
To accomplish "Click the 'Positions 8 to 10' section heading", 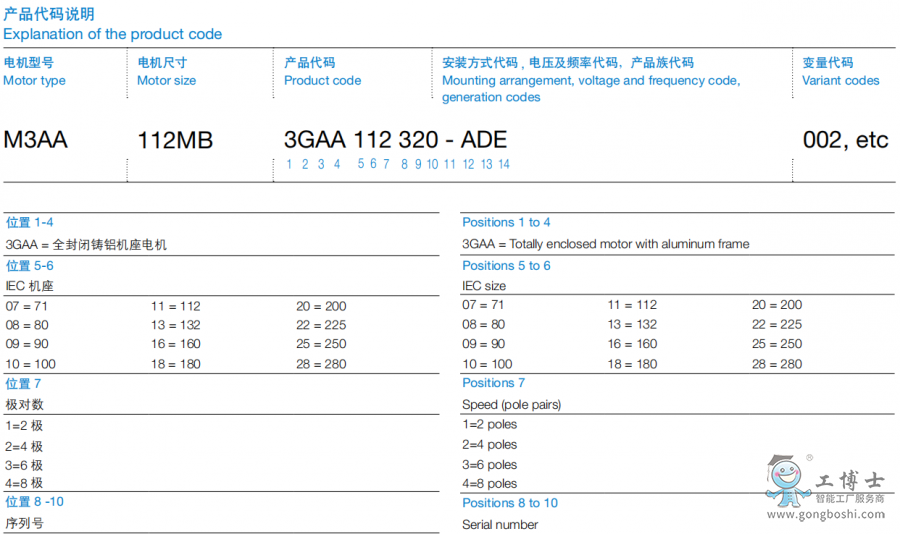I will (510, 503).
